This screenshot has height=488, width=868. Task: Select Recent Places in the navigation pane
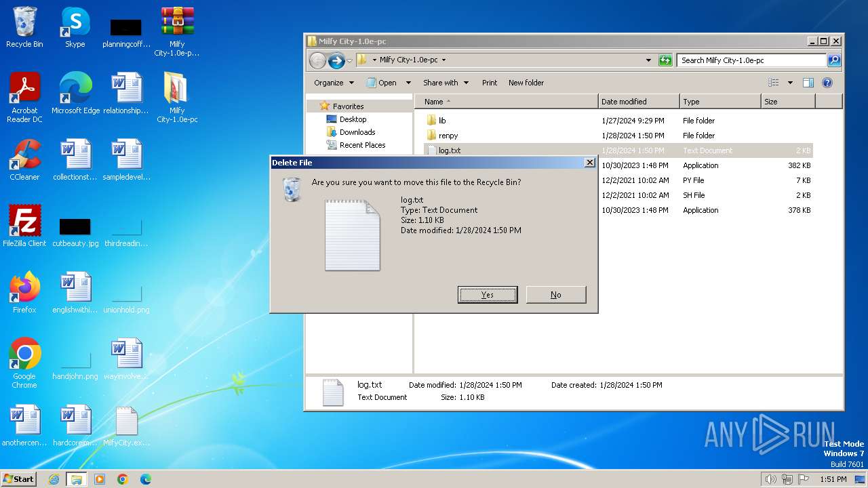(362, 145)
